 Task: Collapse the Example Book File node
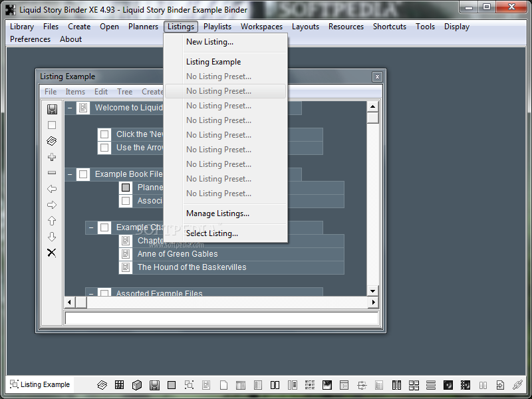[70, 174]
